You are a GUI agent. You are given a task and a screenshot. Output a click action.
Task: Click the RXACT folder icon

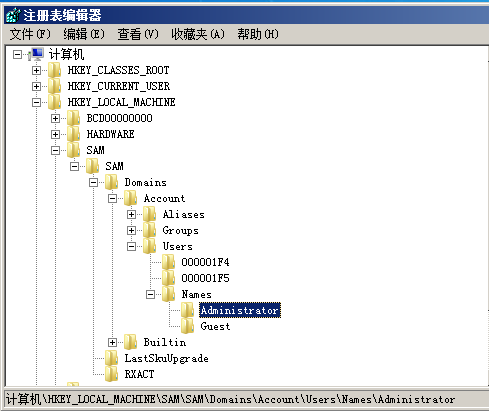pyautogui.click(x=112, y=374)
